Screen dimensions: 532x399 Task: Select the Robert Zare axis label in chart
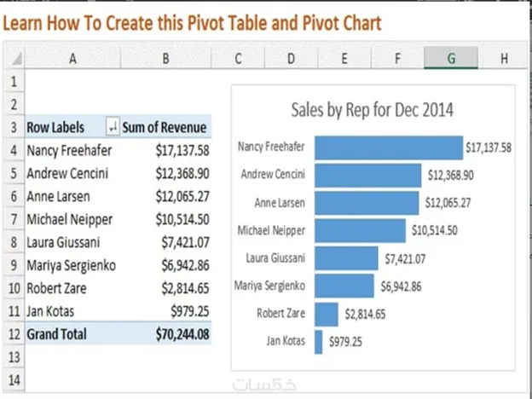click(x=282, y=314)
